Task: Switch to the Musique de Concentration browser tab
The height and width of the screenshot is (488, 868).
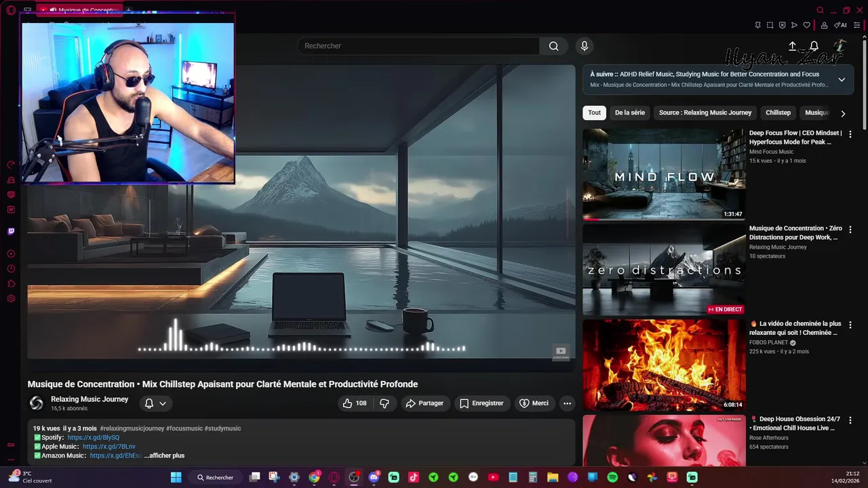Action: click(78, 10)
